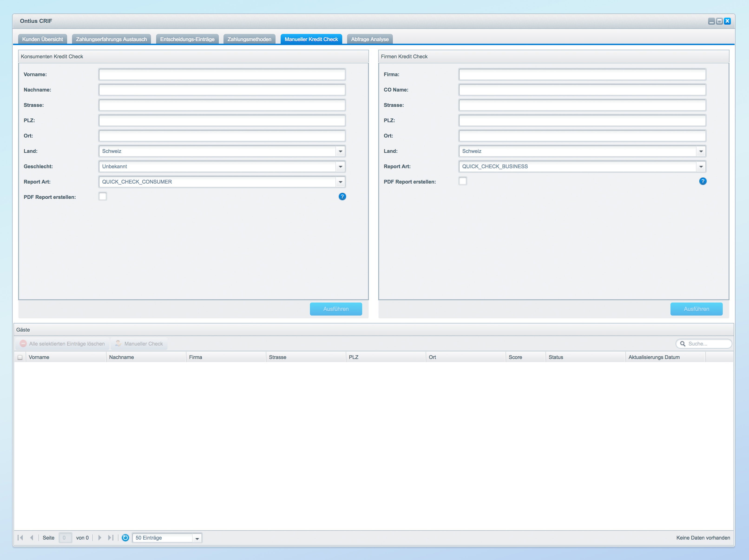Sort by the Firma column header
Screen dimensions: 749x560
coord(226,357)
